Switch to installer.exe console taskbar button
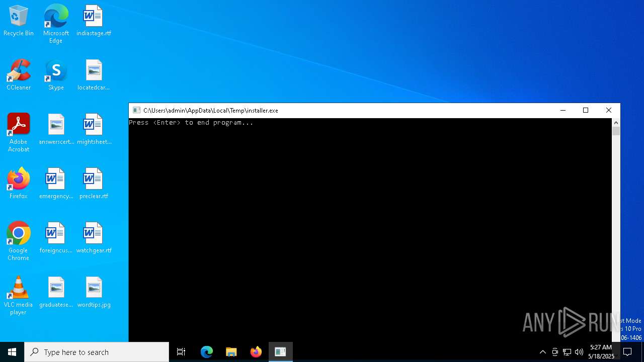 [281, 352]
